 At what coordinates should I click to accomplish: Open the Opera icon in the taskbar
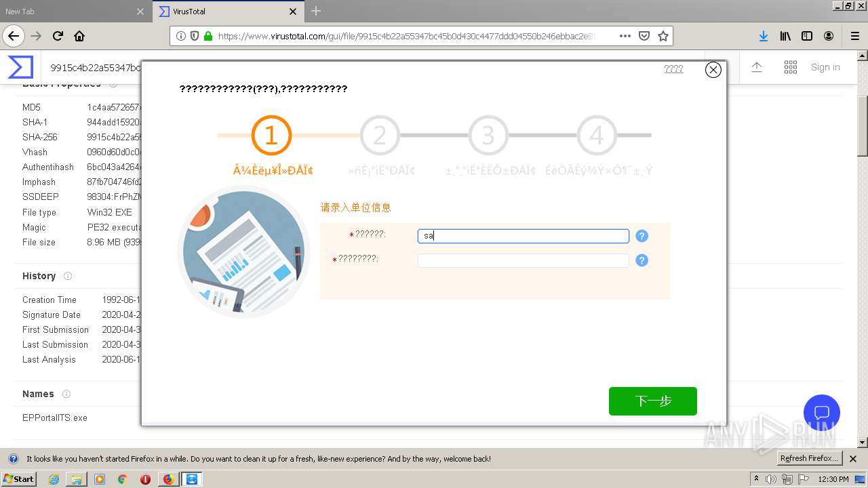[x=145, y=479]
